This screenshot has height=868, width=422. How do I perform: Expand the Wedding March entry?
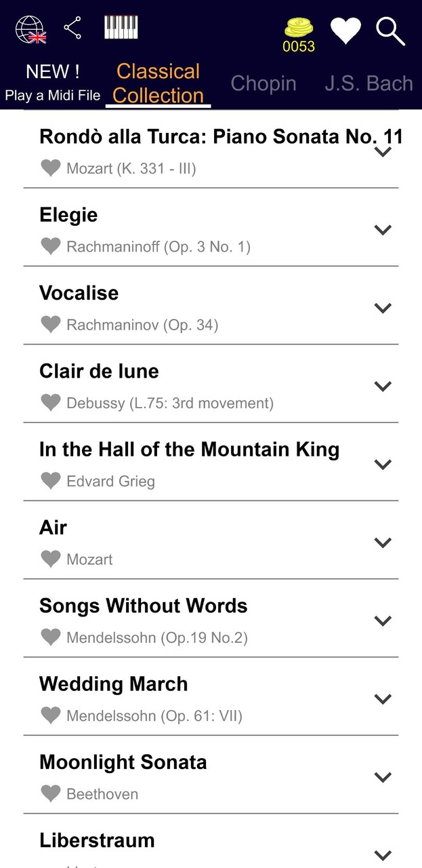[x=383, y=698]
